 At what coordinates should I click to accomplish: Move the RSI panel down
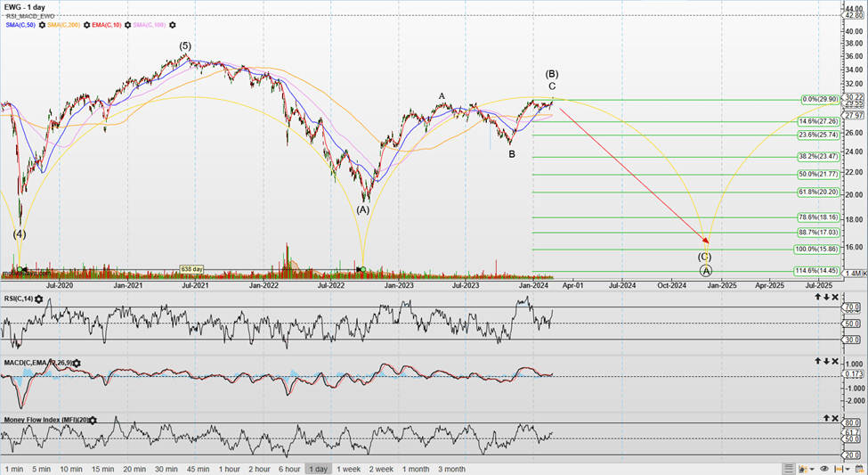coord(826,297)
